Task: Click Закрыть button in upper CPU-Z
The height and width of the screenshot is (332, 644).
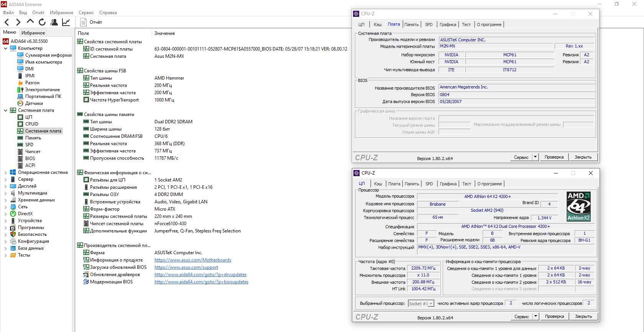Action: [x=583, y=157]
